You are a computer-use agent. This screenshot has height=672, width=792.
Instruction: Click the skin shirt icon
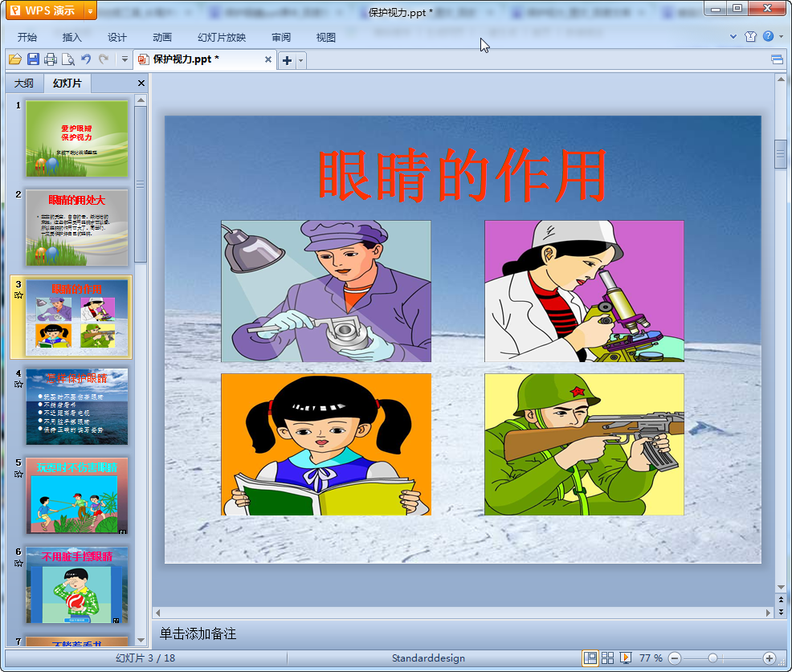(750, 36)
